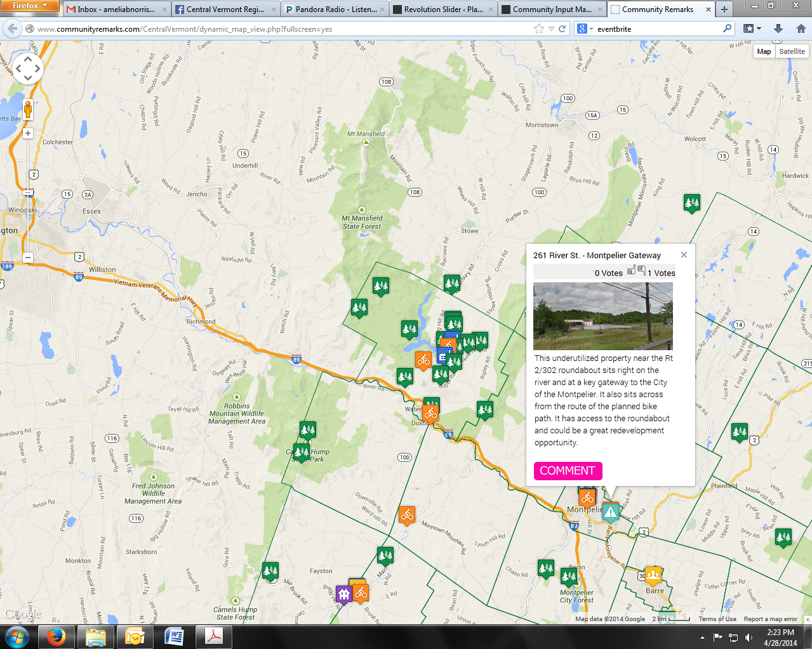The width and height of the screenshot is (812, 649).
Task: Click the map zoom level slider track
Action: [28, 209]
